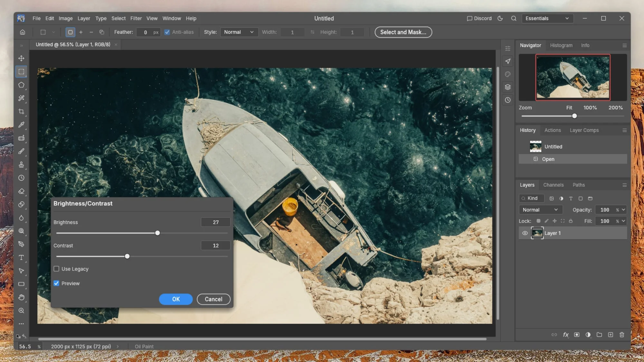Open the Essentials workspace dropdown
644x362 pixels.
(547, 18)
